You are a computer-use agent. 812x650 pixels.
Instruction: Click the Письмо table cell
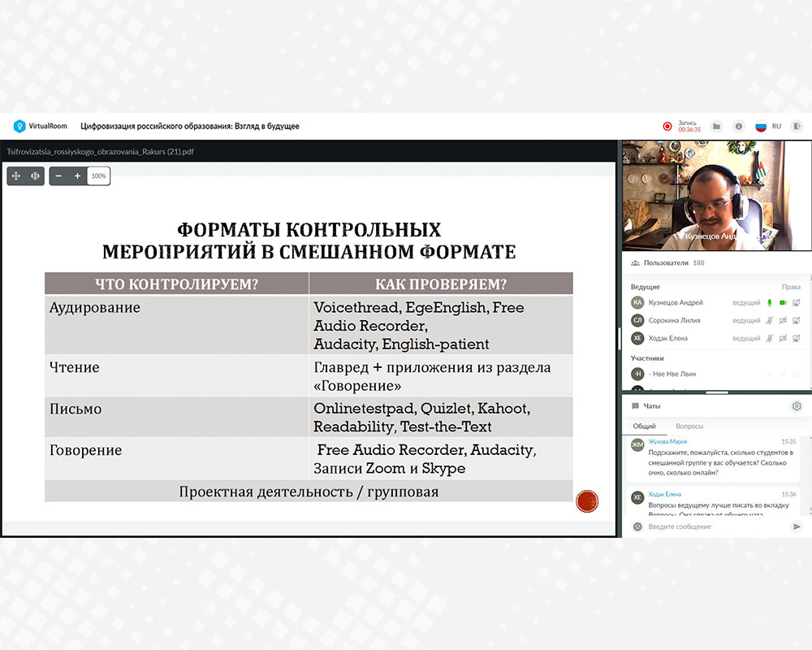[176, 418]
